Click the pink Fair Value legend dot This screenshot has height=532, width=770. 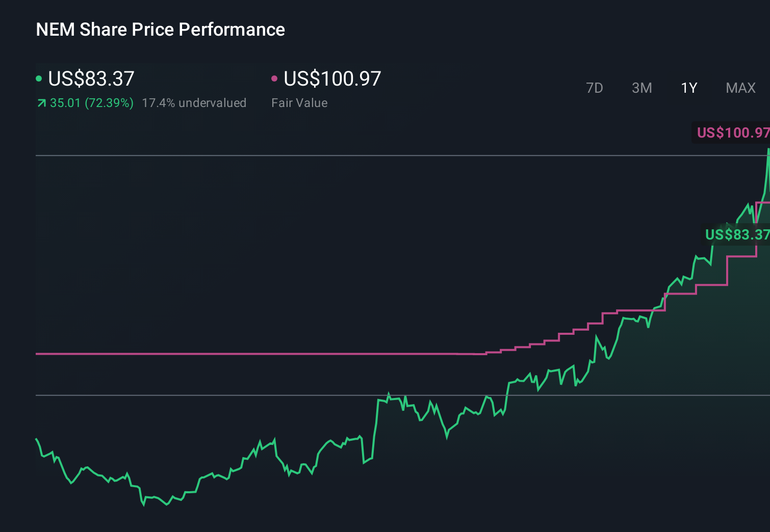[x=274, y=78]
